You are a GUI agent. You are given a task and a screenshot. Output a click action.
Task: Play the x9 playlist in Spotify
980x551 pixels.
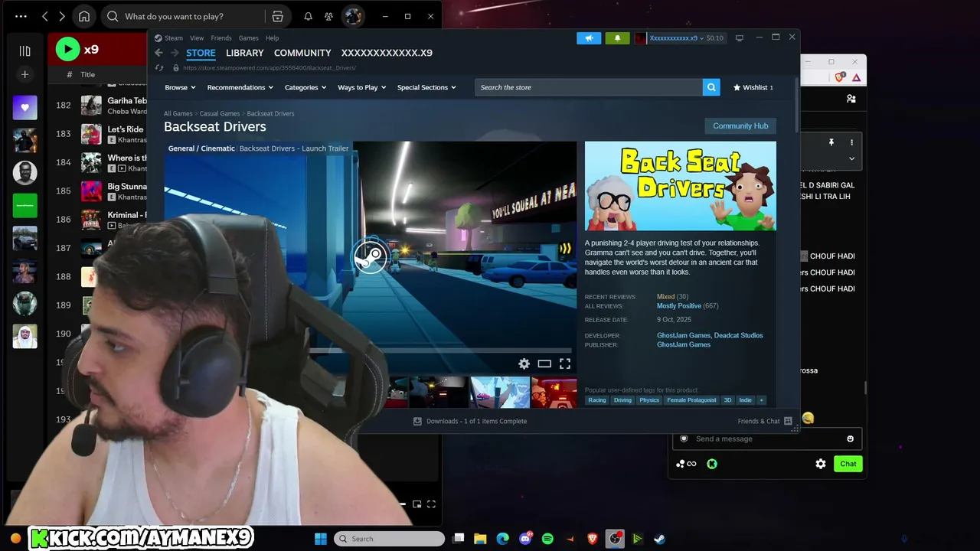[67, 49]
